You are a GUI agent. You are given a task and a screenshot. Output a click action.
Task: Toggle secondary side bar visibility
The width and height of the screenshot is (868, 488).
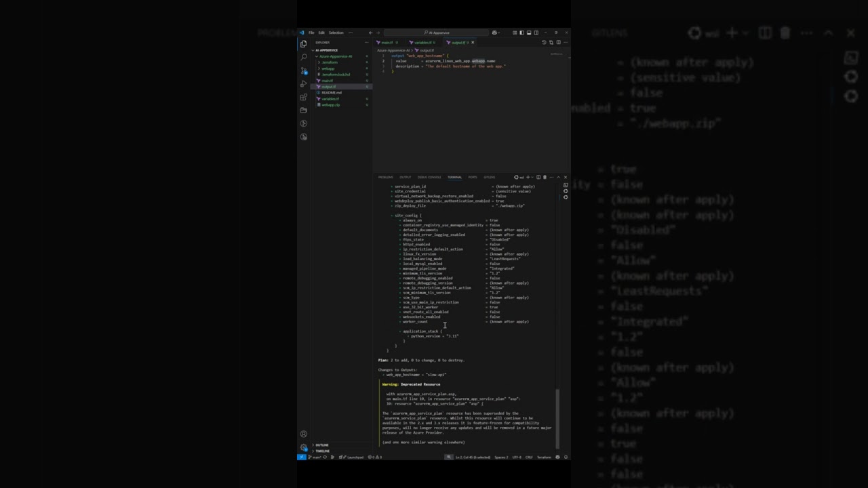pos(536,33)
